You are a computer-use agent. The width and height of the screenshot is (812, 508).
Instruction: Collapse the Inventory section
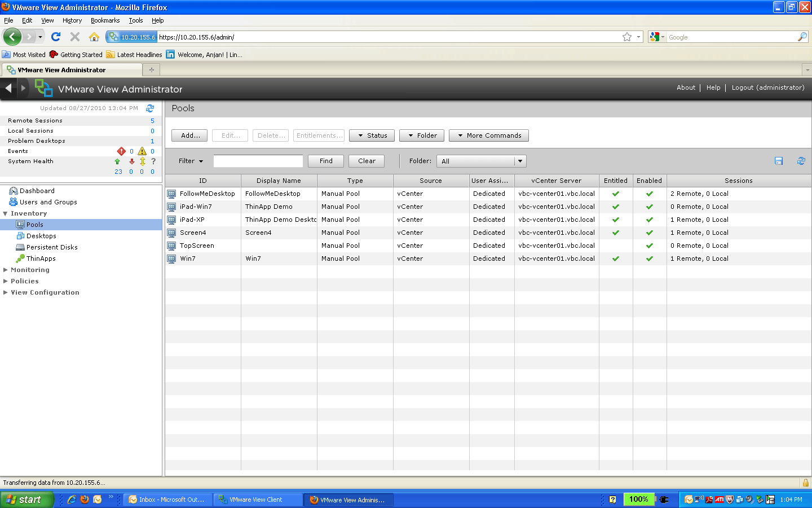click(6, 213)
